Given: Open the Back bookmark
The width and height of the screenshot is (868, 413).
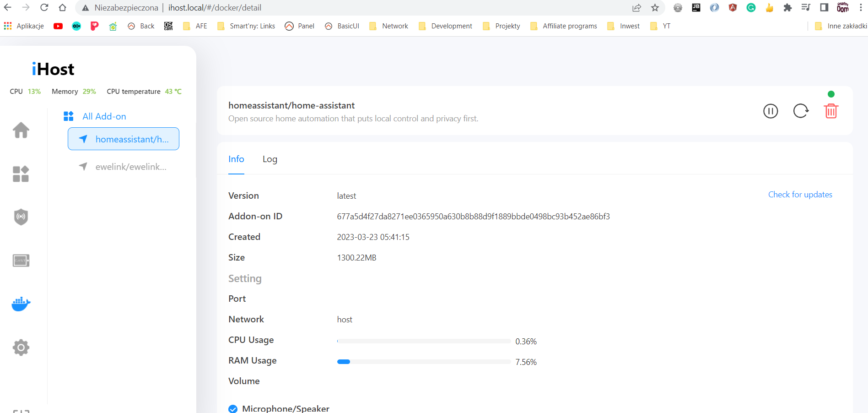Looking at the screenshot, I should [141, 26].
